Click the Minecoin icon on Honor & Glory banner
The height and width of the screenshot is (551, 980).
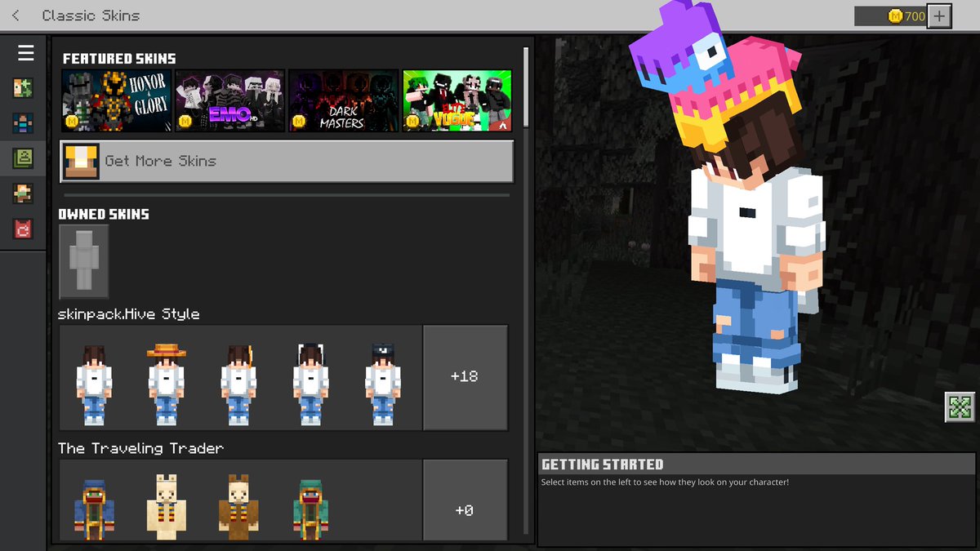(71, 122)
